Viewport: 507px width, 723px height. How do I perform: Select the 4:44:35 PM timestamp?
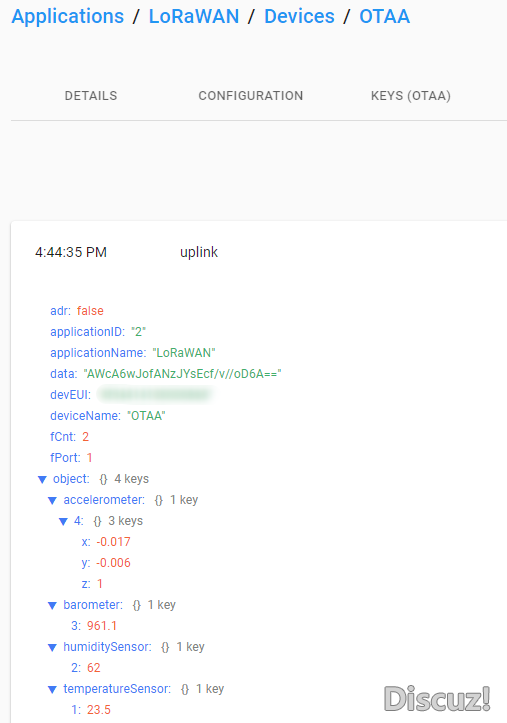click(x=71, y=252)
